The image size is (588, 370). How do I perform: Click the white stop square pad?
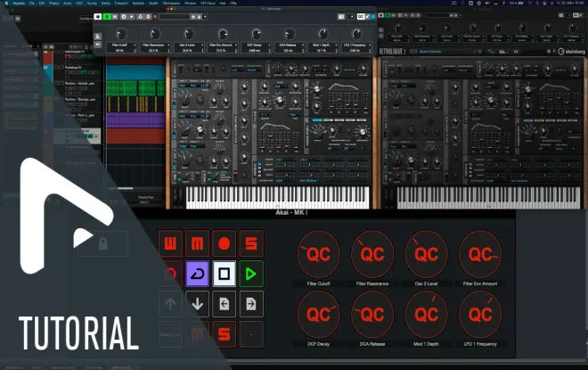click(x=225, y=274)
